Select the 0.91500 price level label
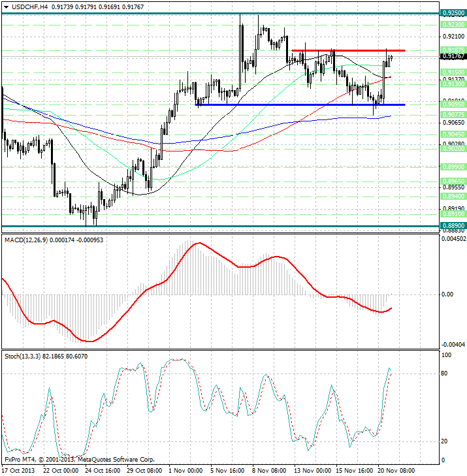The height and width of the screenshot is (476, 467). (x=453, y=72)
